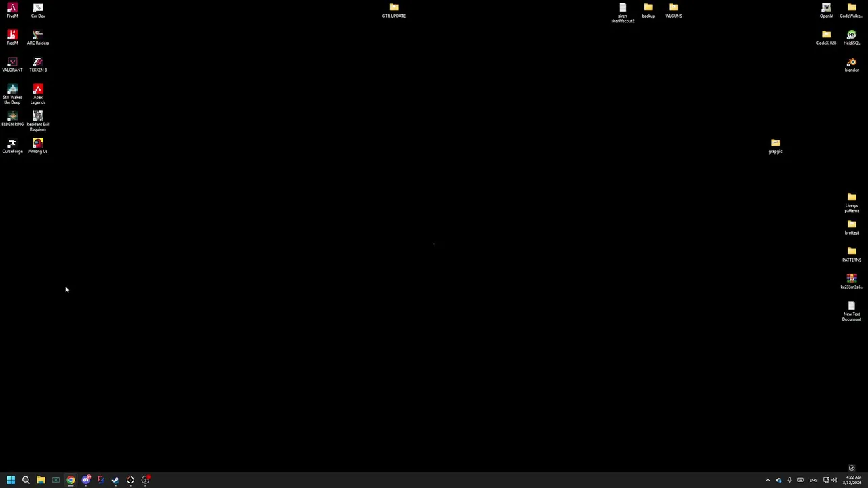The width and height of the screenshot is (868, 488).
Task: Select the VALORANT desktop shortcut
Action: pyautogui.click(x=12, y=64)
